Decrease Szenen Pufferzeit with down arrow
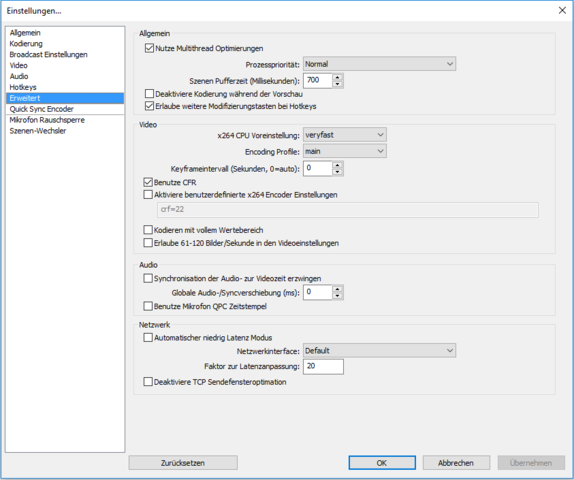The width and height of the screenshot is (574, 480). click(338, 84)
